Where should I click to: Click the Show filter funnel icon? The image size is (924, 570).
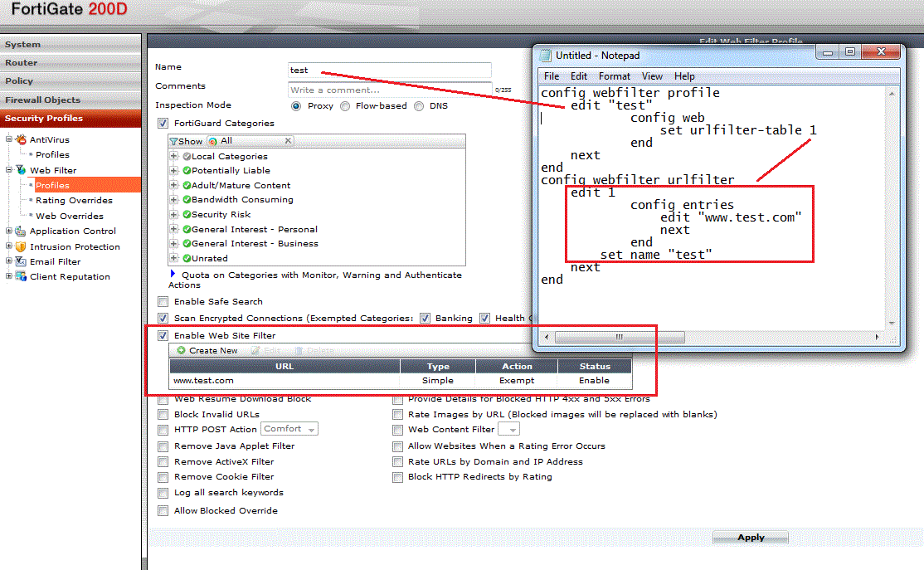coord(174,142)
